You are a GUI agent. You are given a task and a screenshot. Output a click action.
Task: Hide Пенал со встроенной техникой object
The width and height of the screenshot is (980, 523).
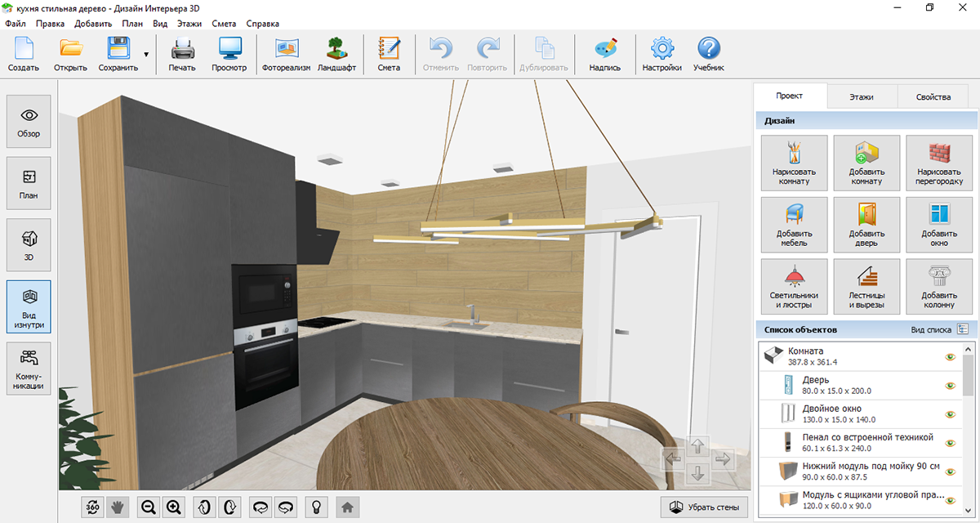[x=950, y=443]
